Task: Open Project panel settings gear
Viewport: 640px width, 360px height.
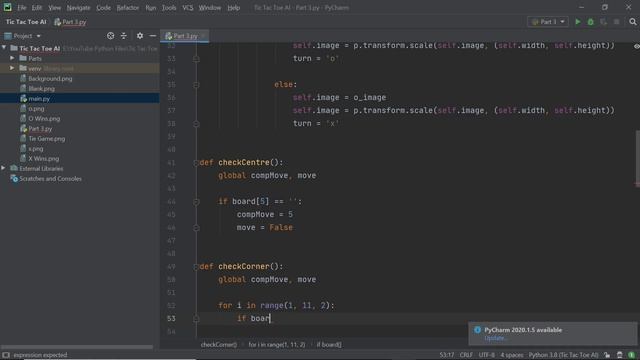Action: 140,36
